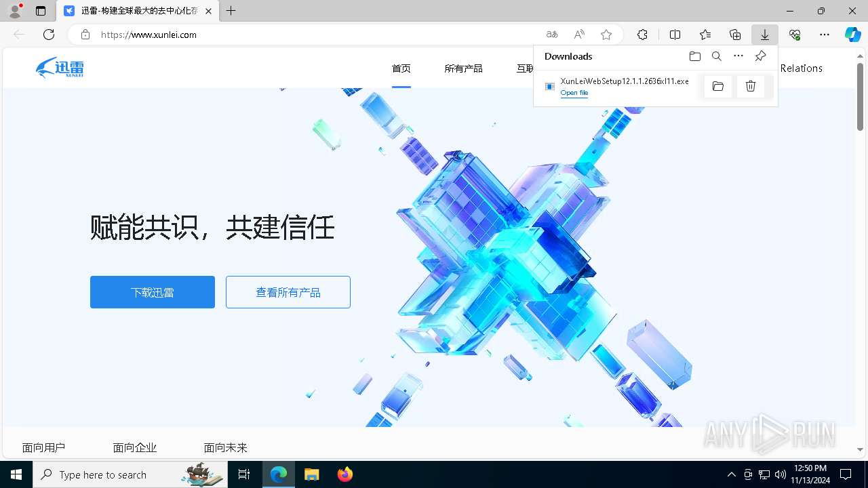
Task: Pin the Downloads panel
Action: coord(760,56)
